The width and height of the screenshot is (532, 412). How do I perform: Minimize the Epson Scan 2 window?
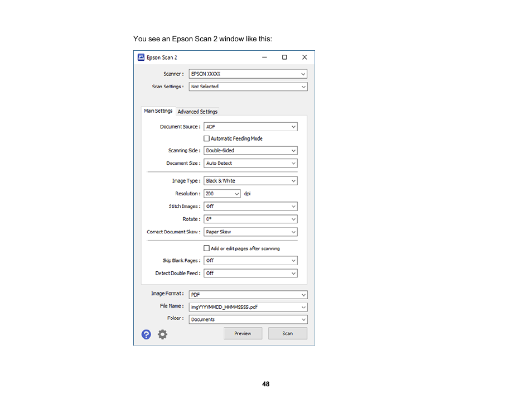[265, 58]
